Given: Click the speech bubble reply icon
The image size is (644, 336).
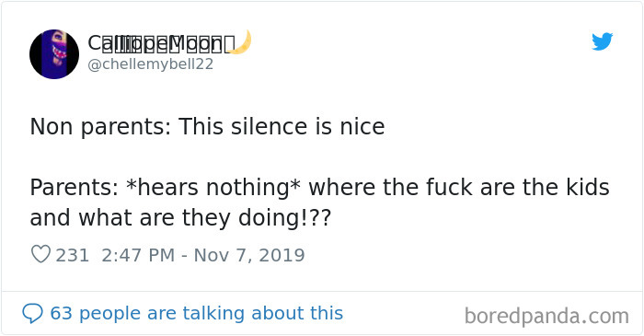Looking at the screenshot, I should coord(32,313).
